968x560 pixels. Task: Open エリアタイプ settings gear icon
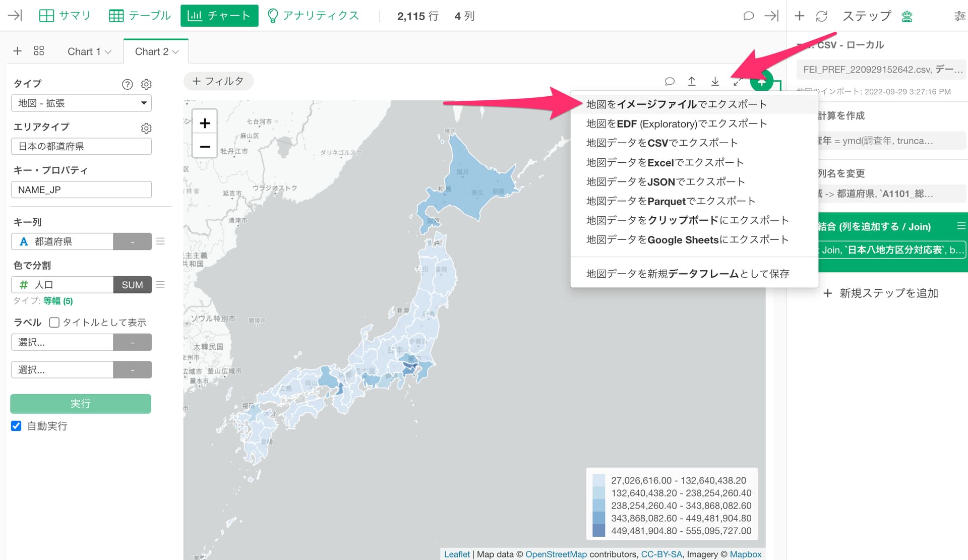click(x=146, y=128)
